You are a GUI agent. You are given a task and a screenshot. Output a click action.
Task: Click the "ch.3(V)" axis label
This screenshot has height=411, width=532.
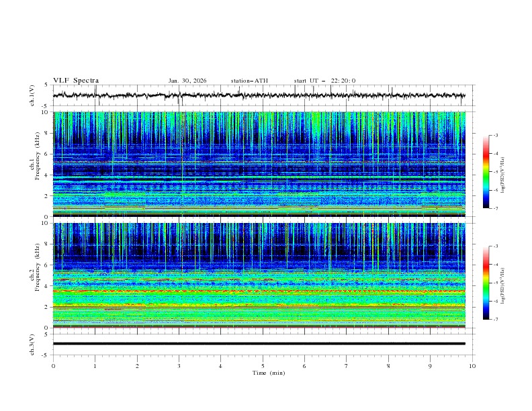[x=32, y=345]
